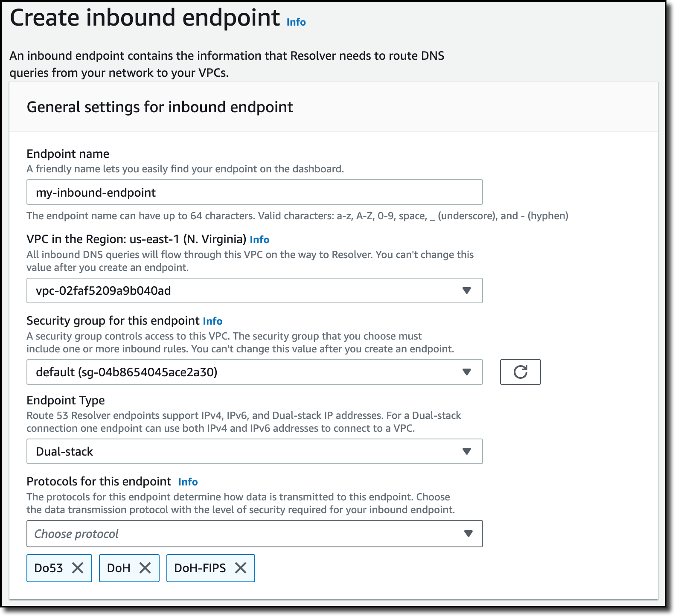Expand the Endpoint Type Dual-stack selector
Screen dimensions: 675x616
254,451
